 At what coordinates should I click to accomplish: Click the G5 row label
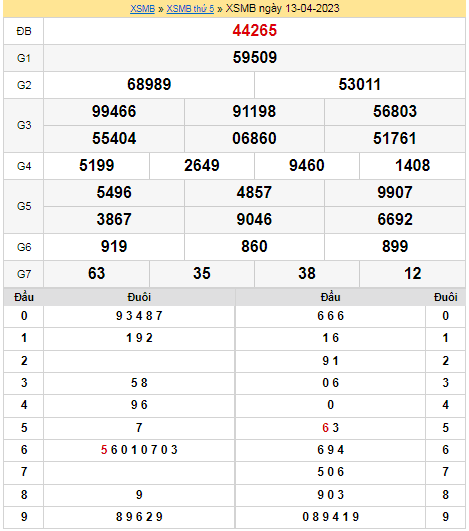(x=24, y=206)
